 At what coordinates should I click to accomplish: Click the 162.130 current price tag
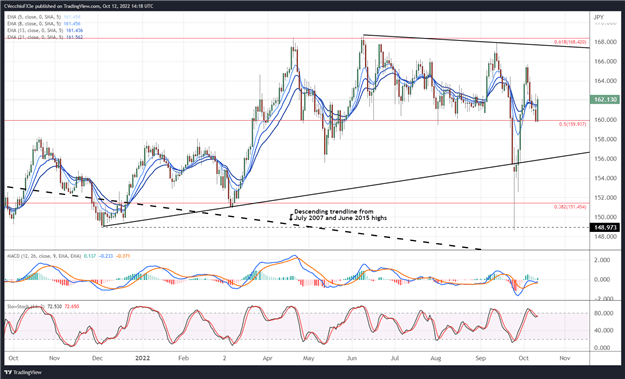[604, 99]
